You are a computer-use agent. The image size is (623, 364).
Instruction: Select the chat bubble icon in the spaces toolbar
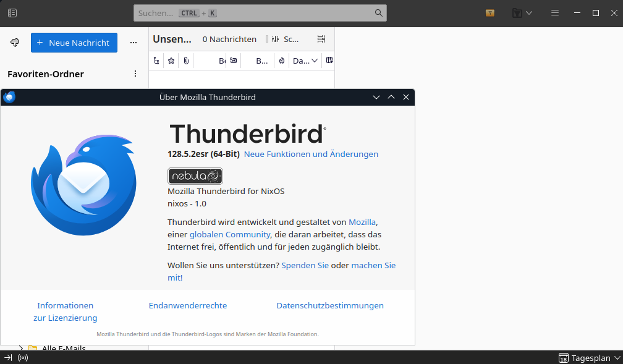point(14,43)
